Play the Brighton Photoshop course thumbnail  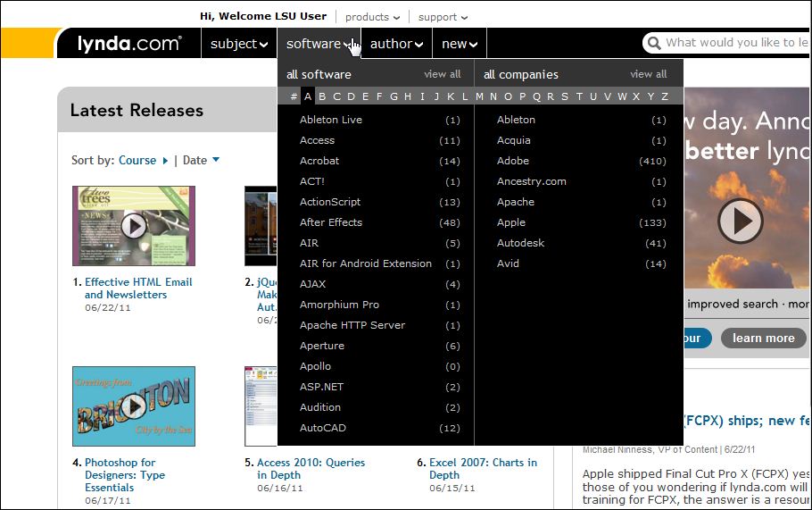click(x=134, y=406)
